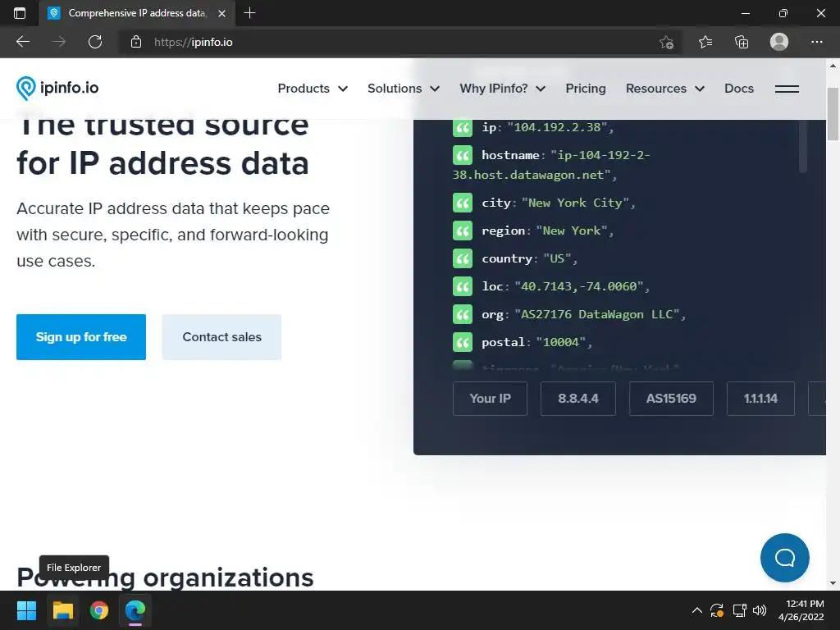
Task: Select the Your IP example button
Action: [x=490, y=399]
